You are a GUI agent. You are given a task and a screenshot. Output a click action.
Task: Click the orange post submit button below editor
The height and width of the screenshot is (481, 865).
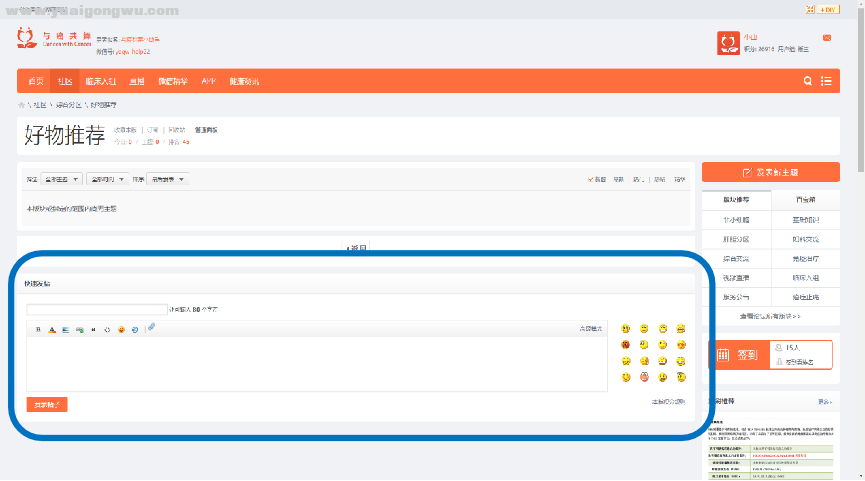47,405
